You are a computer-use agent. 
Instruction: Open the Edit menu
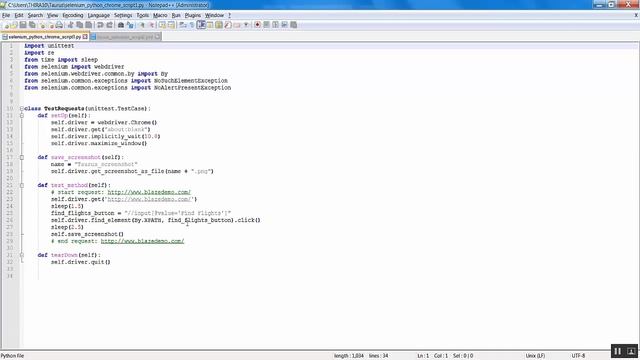click(x=19, y=15)
